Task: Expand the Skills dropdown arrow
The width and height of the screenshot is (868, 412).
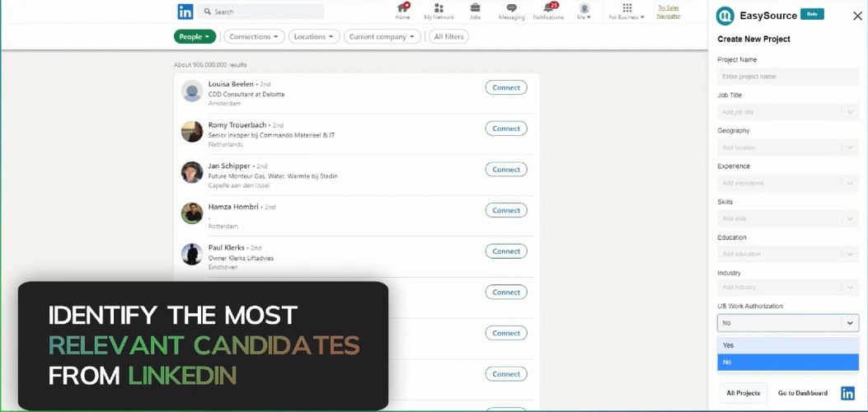Action: [850, 218]
